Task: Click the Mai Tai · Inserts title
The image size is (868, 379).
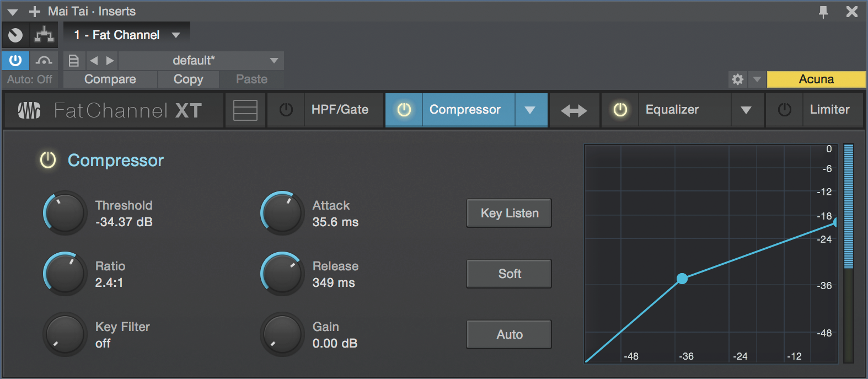Action: click(x=92, y=12)
